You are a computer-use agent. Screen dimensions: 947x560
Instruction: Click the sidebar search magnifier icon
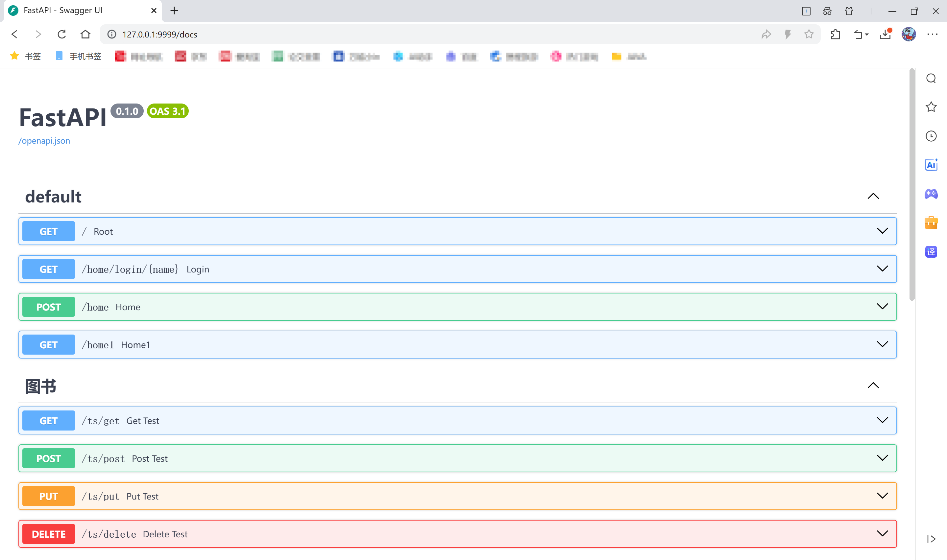(931, 79)
